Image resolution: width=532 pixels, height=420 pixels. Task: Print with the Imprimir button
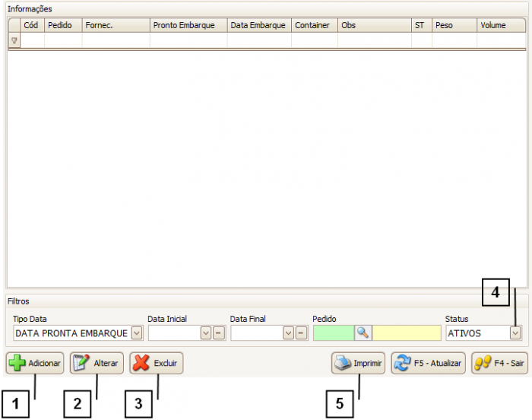(359, 364)
